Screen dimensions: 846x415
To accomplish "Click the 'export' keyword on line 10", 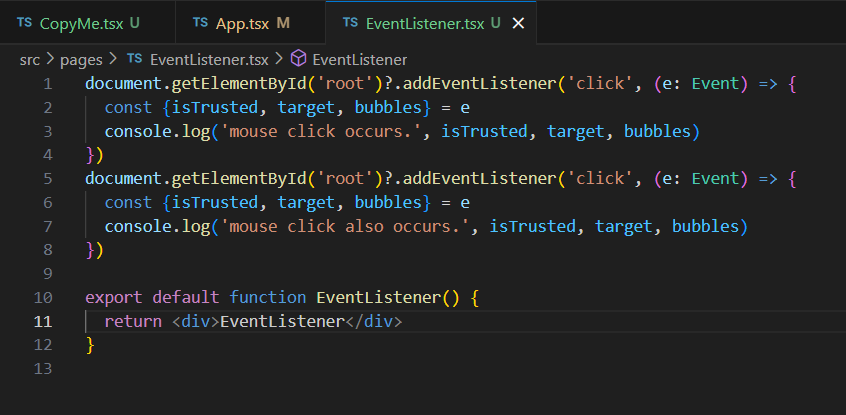I will click(x=114, y=297).
